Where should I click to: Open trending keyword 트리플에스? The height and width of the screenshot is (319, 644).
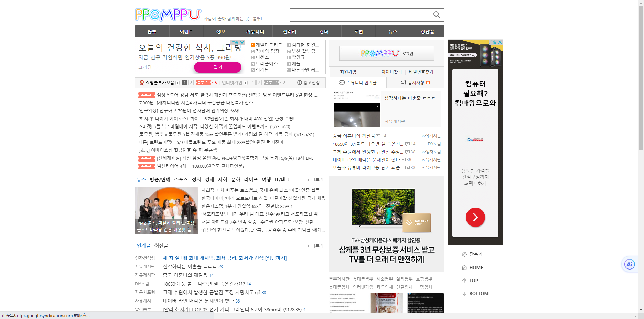pyautogui.click(x=267, y=64)
